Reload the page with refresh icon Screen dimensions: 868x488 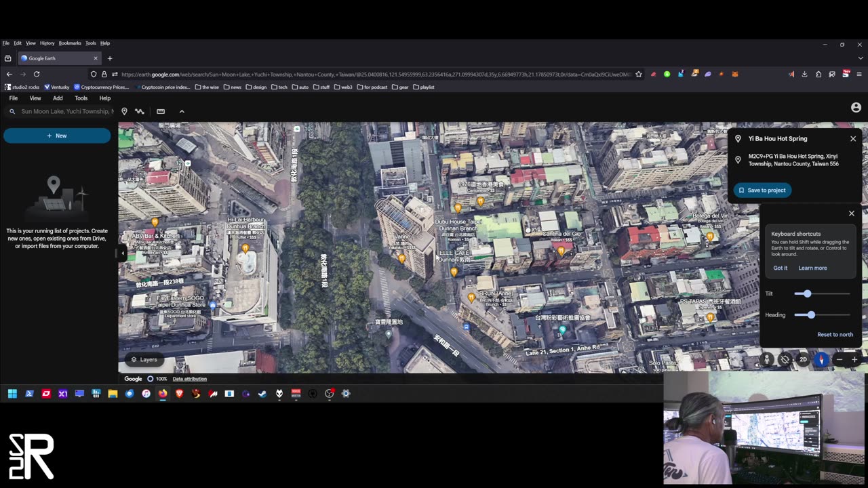coord(37,74)
